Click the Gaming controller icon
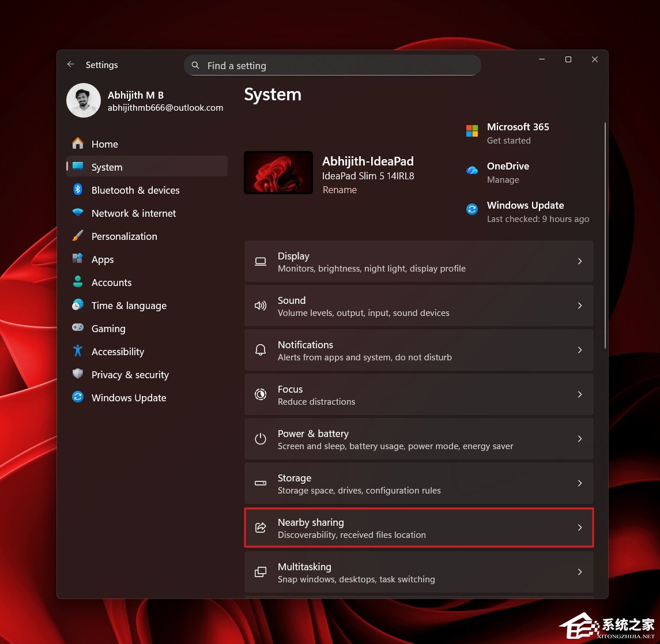 tap(78, 327)
